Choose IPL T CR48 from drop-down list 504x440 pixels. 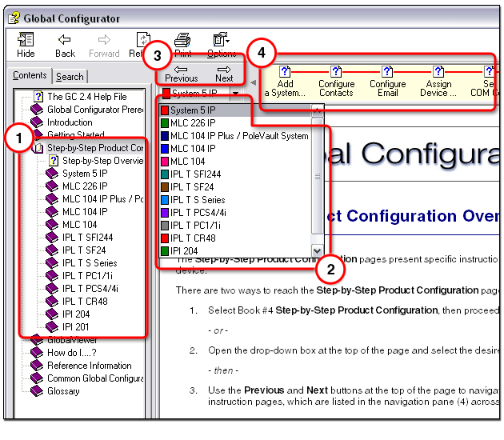click(x=193, y=238)
